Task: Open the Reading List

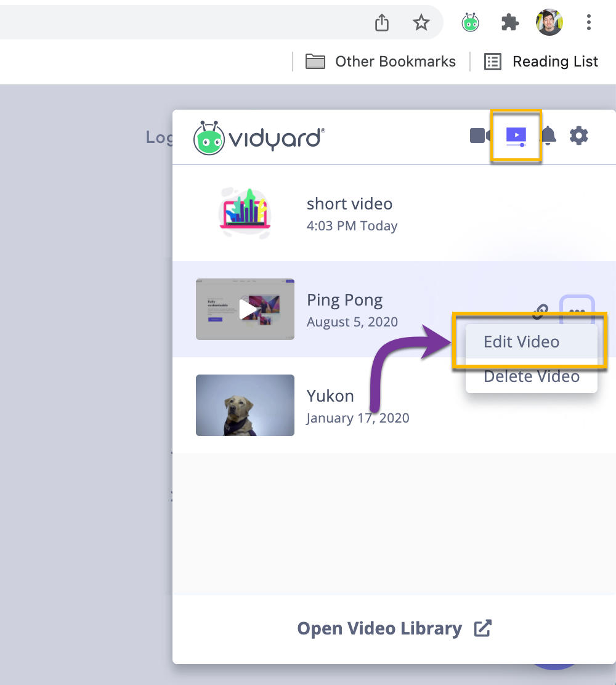Action: click(541, 62)
